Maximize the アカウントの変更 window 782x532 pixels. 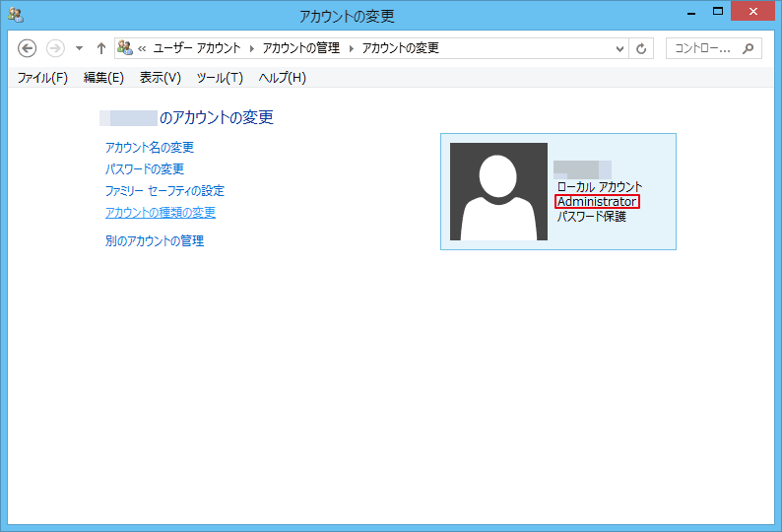pyautogui.click(x=718, y=12)
